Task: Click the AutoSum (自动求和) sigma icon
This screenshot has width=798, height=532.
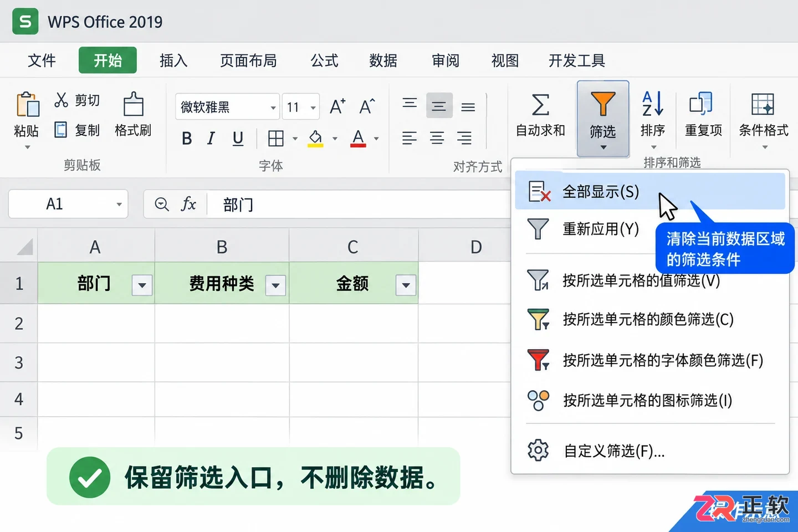Action: [540, 104]
